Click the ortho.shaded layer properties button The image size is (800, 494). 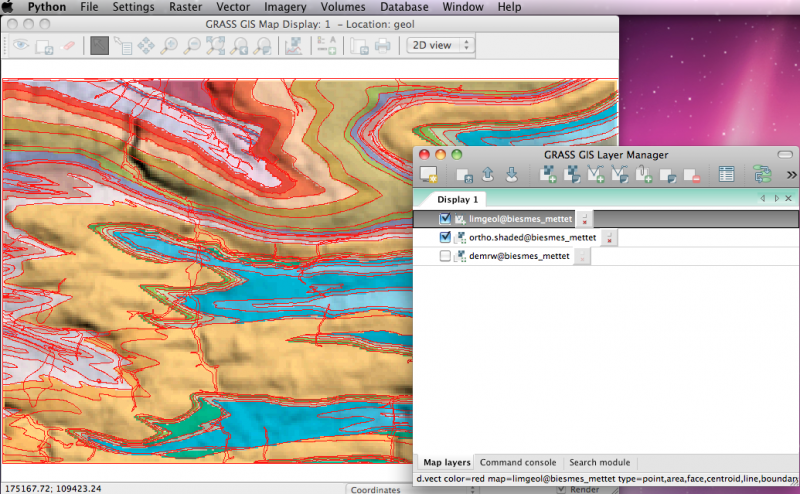(609, 238)
